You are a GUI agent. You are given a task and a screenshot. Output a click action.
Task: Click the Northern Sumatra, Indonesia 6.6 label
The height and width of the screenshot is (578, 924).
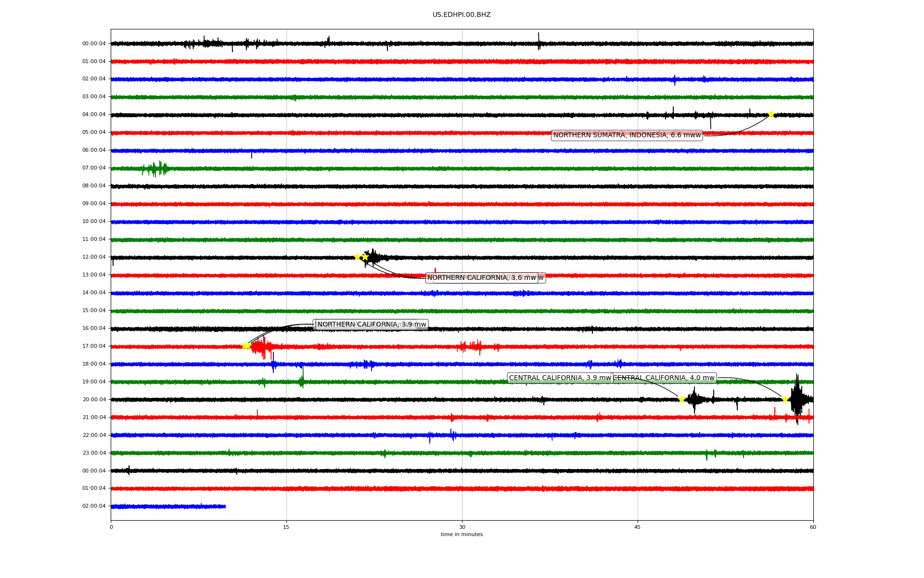(x=627, y=135)
